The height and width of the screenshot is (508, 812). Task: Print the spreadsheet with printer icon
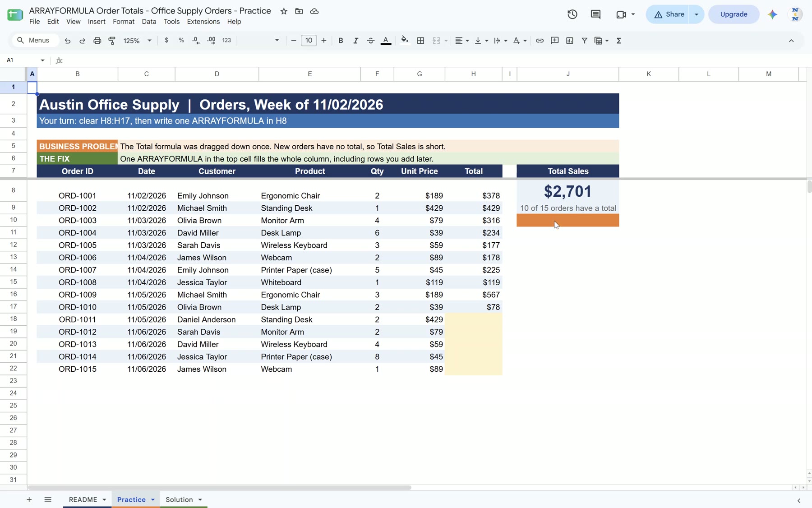(x=97, y=41)
